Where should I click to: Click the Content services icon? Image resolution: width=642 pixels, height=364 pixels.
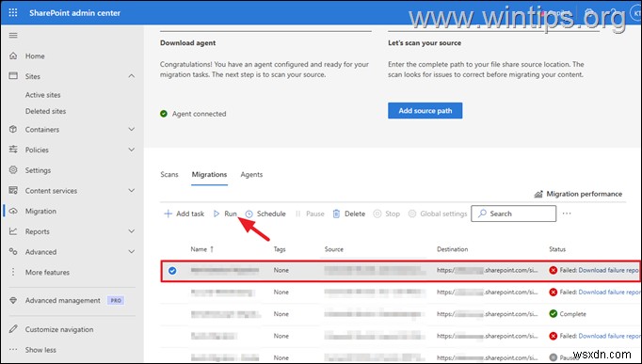[x=13, y=190]
